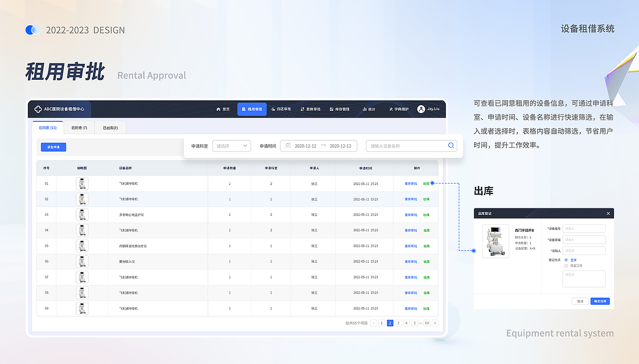Click the 申请数量 column header
639x364 pixels.
tap(230, 168)
